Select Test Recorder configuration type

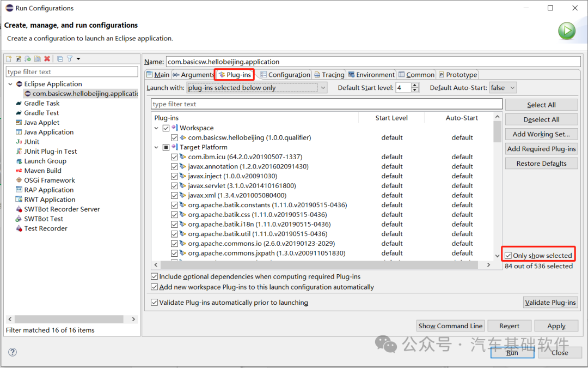click(x=46, y=228)
